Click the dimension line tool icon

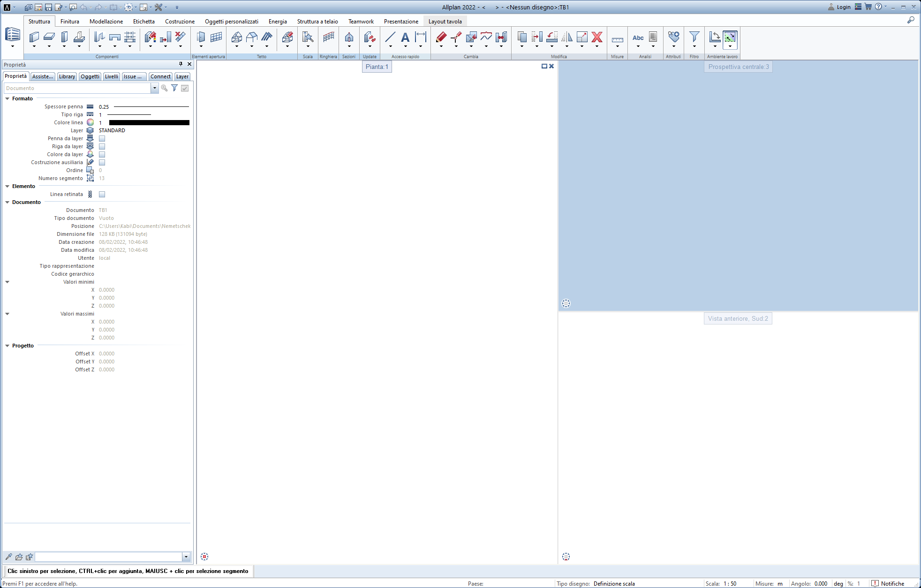pyautogui.click(x=421, y=37)
